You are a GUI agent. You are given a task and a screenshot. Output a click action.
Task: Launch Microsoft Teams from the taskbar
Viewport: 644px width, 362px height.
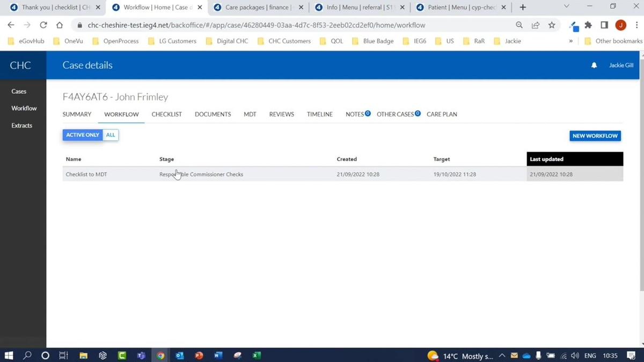tap(141, 355)
